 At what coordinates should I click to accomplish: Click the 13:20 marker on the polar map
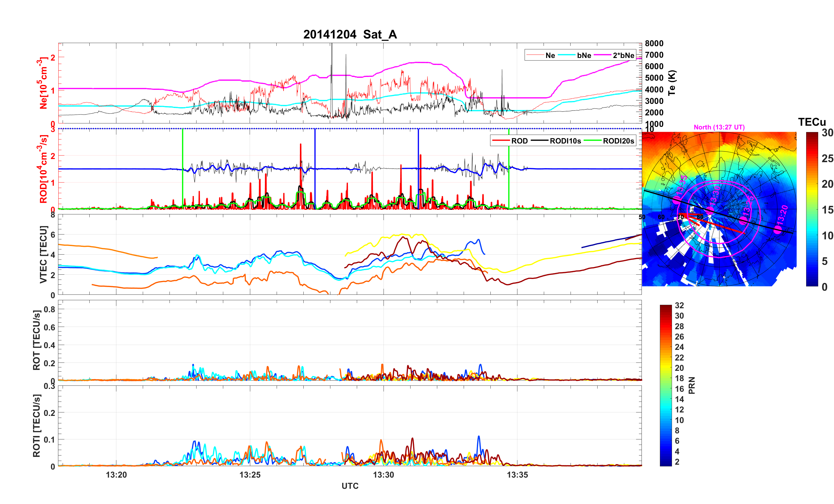tap(778, 230)
